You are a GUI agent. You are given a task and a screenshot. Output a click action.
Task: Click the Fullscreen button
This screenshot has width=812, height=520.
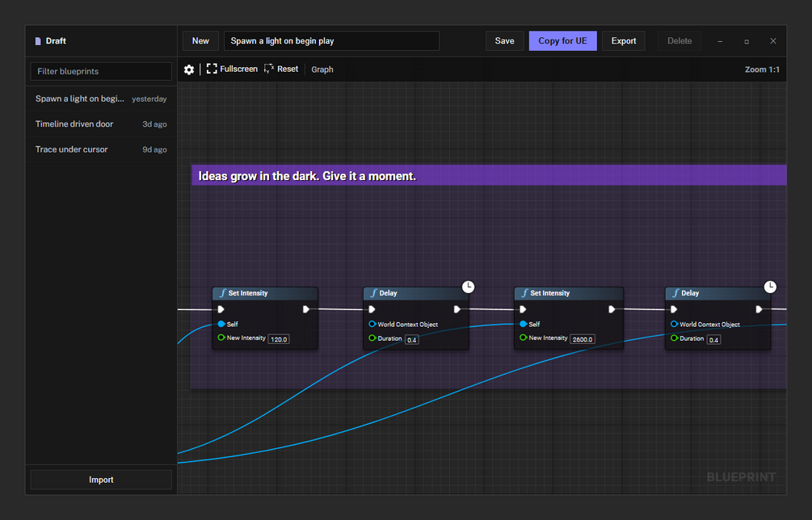click(x=232, y=69)
